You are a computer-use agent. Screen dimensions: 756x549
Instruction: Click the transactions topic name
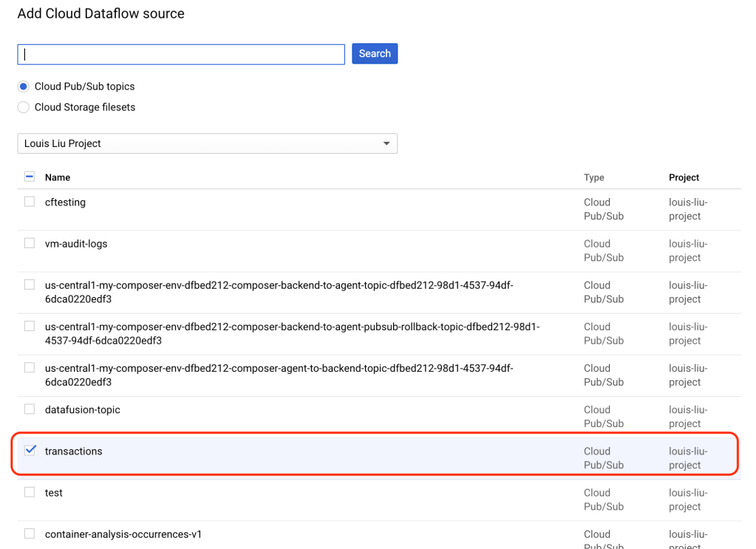pos(73,451)
